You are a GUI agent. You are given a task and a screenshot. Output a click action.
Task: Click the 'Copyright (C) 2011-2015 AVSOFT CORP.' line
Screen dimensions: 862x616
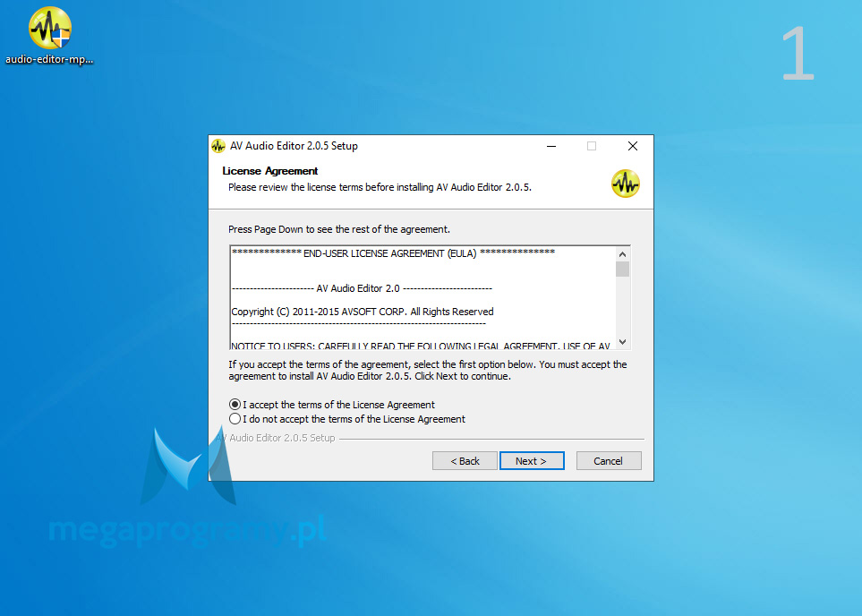(363, 312)
